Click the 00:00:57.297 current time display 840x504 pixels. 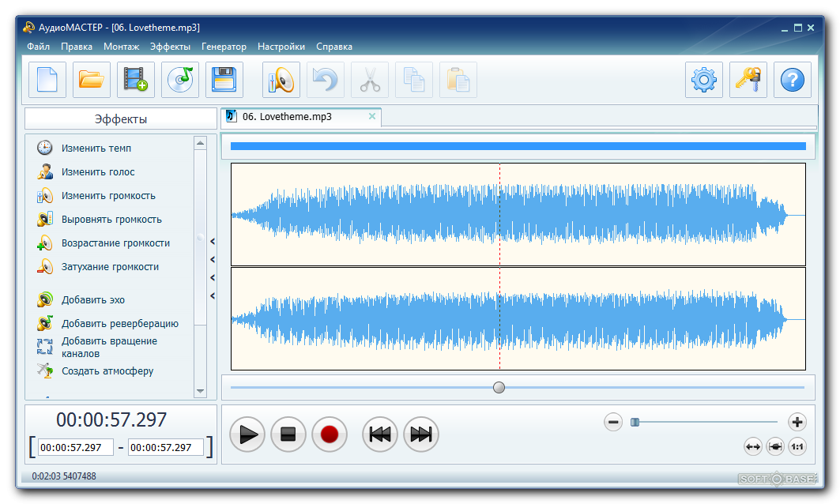tap(111, 419)
